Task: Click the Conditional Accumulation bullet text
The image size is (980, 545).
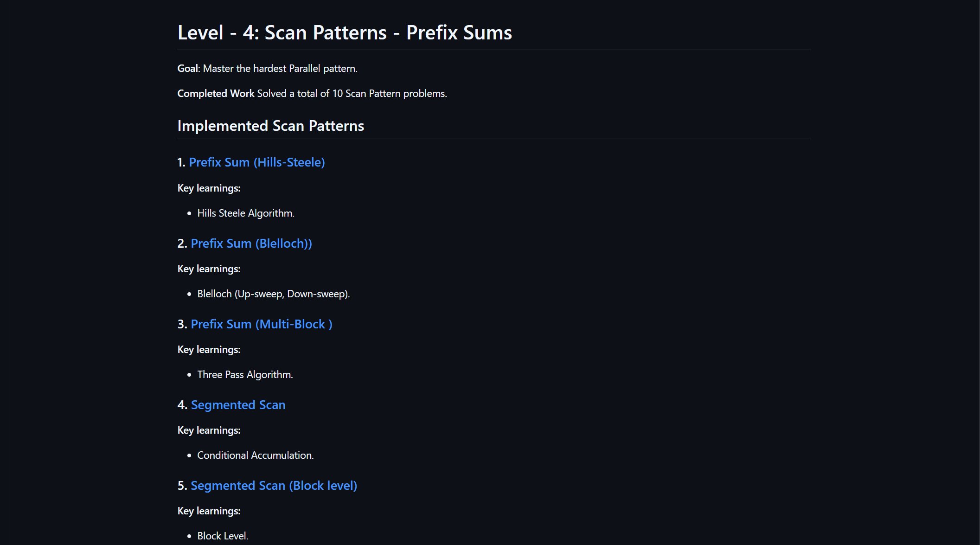Action: 255,455
